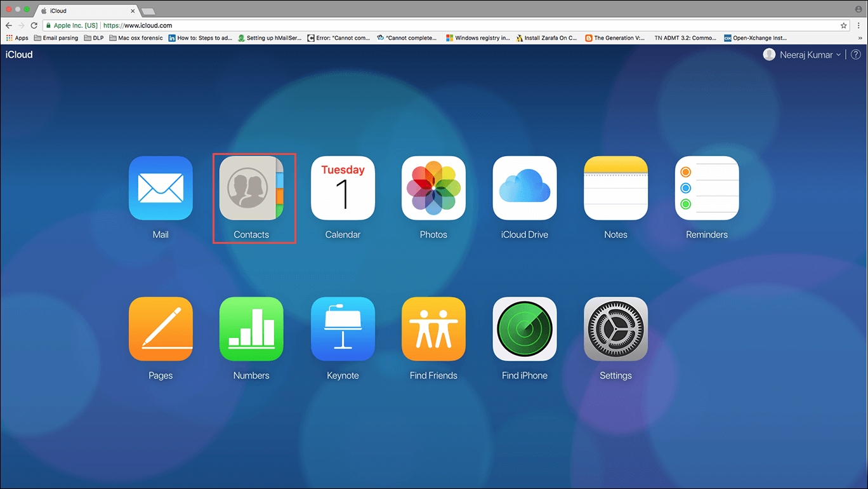The height and width of the screenshot is (489, 868).
Task: Open the iCloud Drive icon
Action: tap(525, 188)
